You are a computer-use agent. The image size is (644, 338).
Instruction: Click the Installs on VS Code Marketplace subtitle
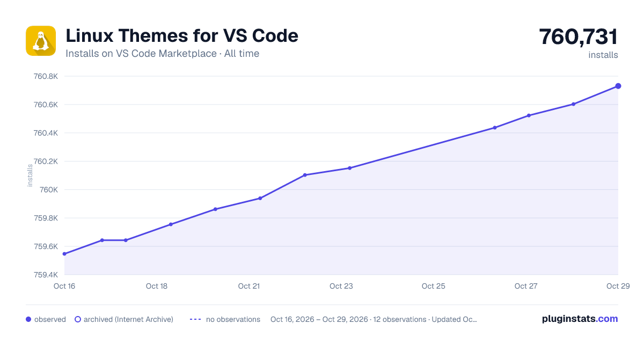click(x=162, y=54)
